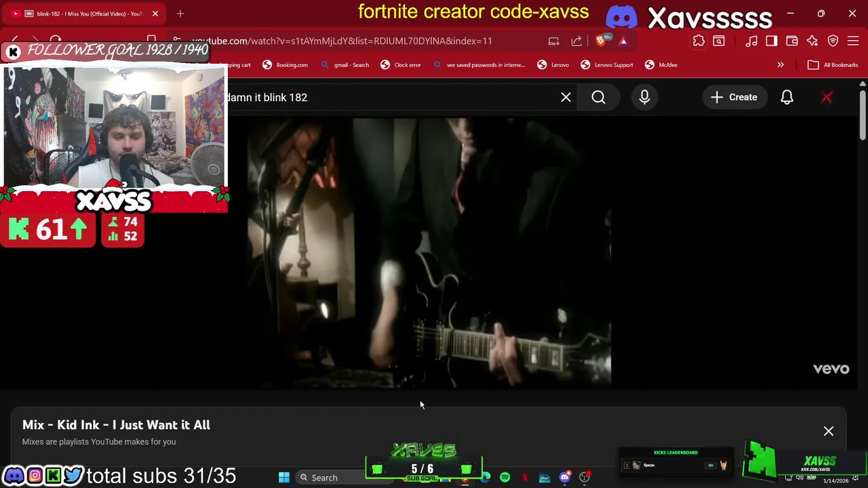Click the Brave Shields lion icon
Screen dimensions: 868x488
click(x=601, y=41)
